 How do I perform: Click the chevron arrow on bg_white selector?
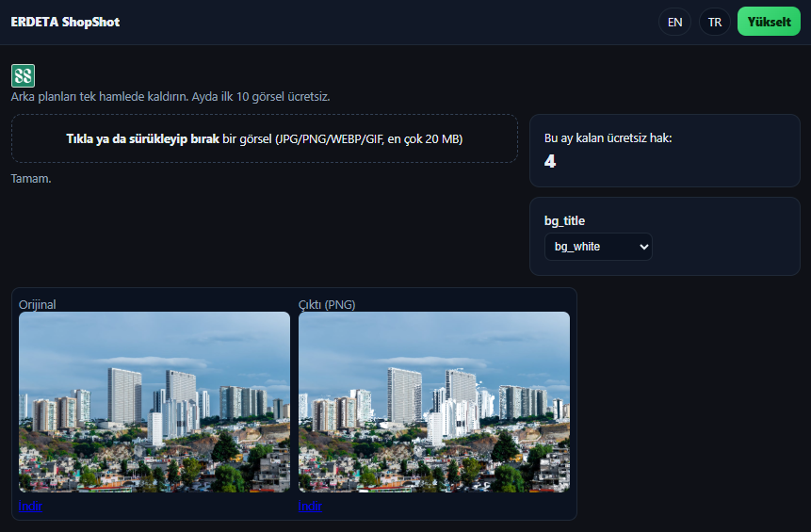[643, 247]
